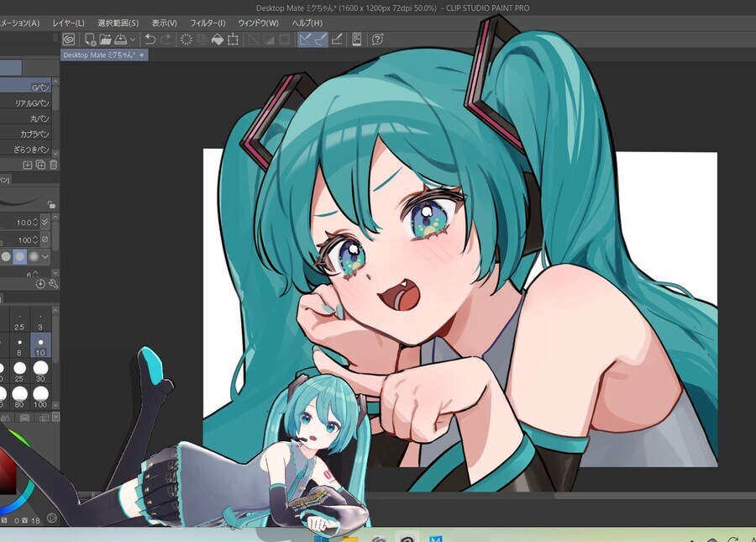Open opacity dynamics settings button
The height and width of the screenshot is (542, 756).
(45, 239)
